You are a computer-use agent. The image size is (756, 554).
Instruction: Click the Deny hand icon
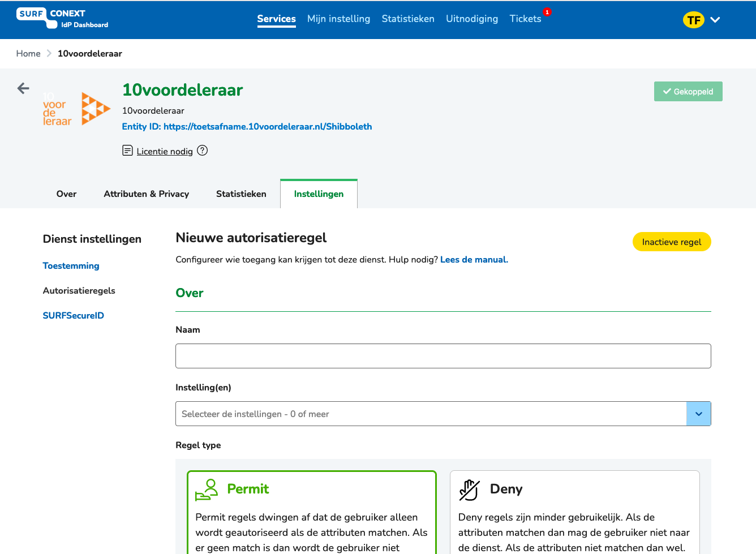point(469,489)
